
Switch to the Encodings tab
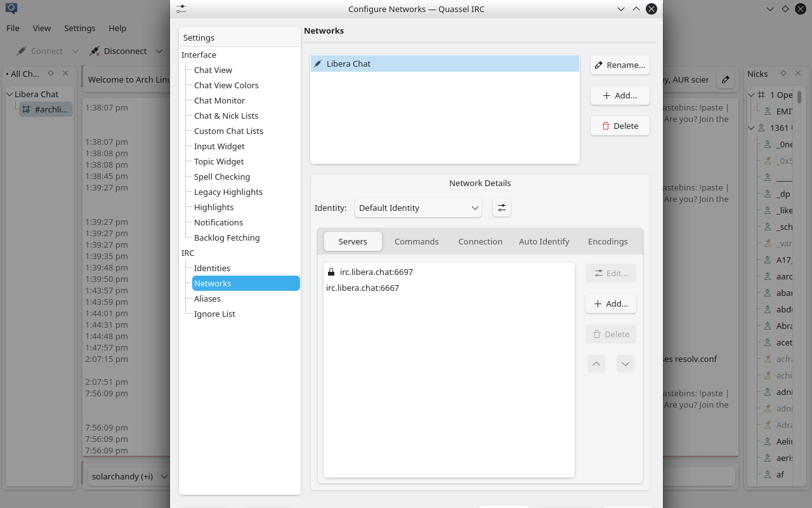pos(608,241)
